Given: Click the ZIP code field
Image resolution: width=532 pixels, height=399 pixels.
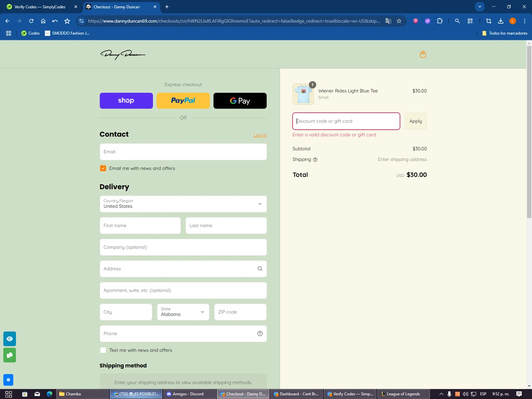Looking at the screenshot, I should 240,312.
